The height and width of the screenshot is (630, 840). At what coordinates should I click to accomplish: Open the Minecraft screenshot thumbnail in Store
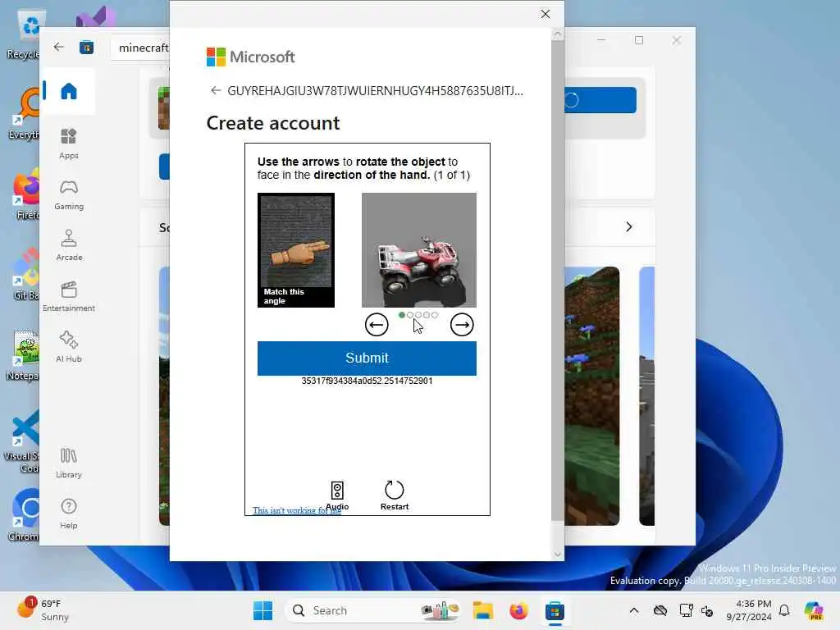click(x=592, y=396)
